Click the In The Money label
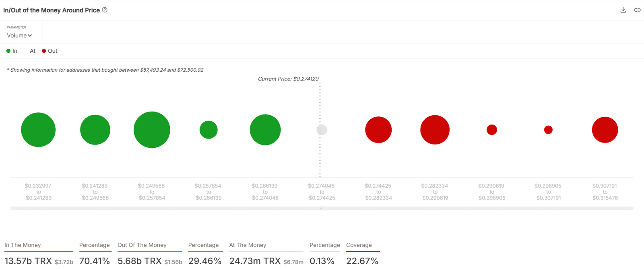Image resolution: width=644 pixels, height=269 pixels. pos(23,245)
